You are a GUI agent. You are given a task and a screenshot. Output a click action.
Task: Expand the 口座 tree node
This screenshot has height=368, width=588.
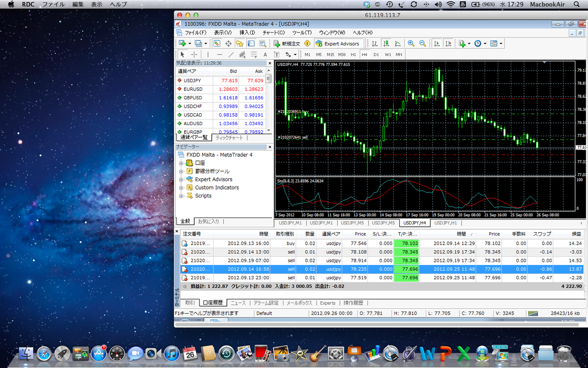coord(181,163)
